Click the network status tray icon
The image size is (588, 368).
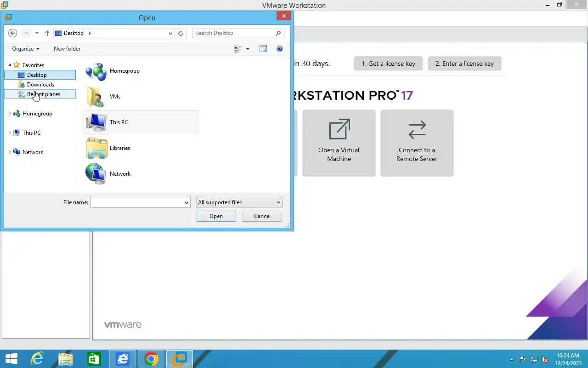[534, 359]
